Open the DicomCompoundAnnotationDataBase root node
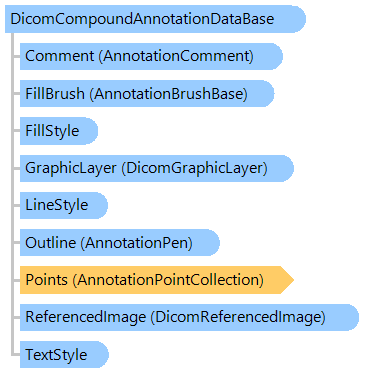This screenshot has width=377, height=372. tap(155, 19)
